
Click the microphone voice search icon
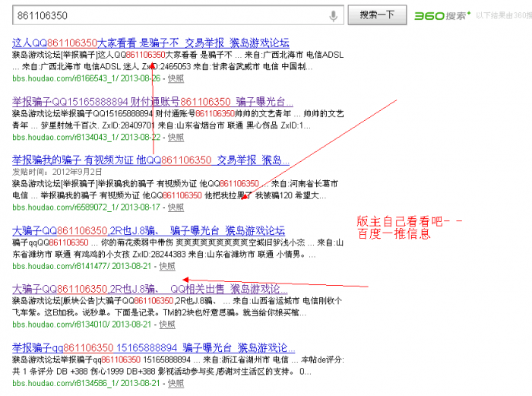(x=333, y=16)
